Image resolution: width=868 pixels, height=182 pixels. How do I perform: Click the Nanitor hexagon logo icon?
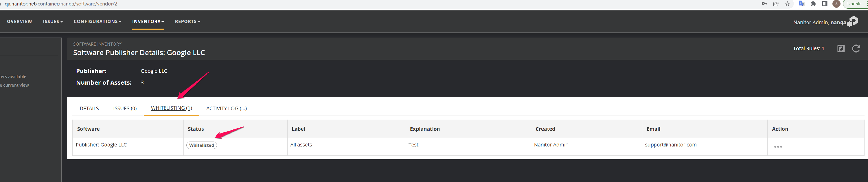coord(853,22)
